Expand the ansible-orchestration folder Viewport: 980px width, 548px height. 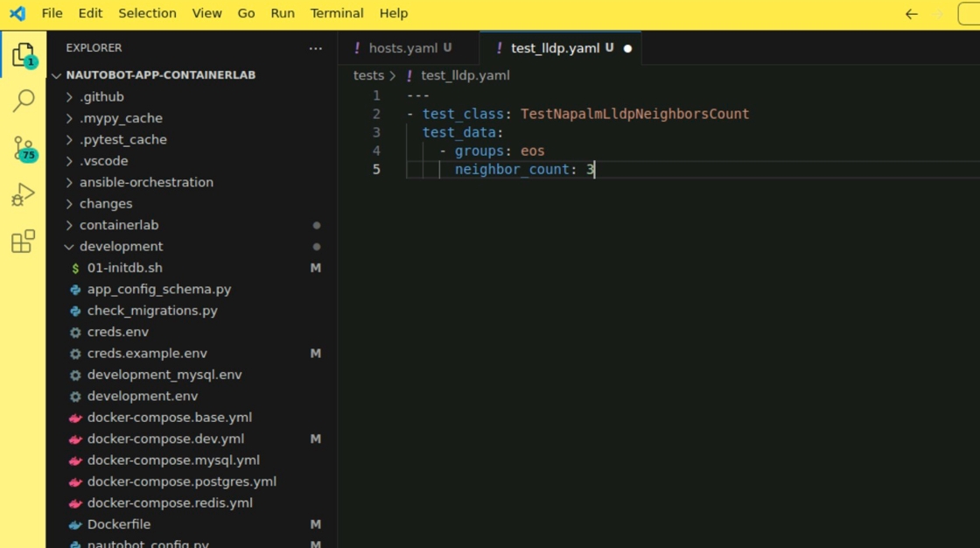coord(146,182)
